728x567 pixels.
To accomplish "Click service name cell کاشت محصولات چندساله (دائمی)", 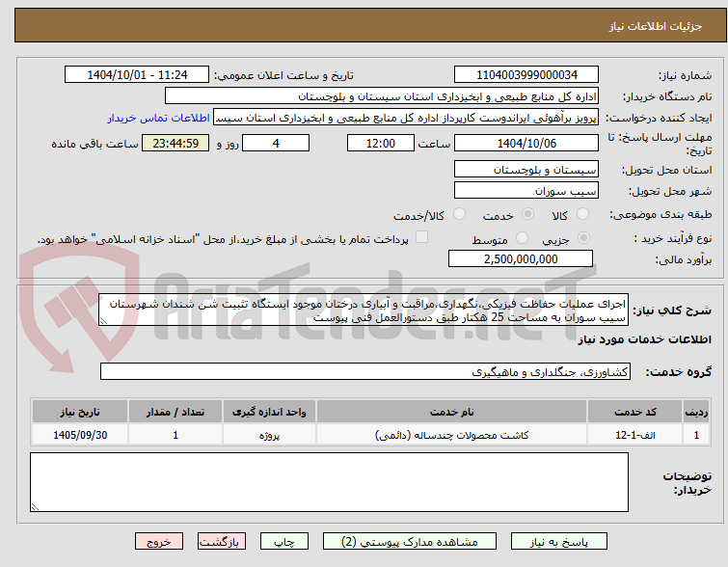I will point(452,435).
